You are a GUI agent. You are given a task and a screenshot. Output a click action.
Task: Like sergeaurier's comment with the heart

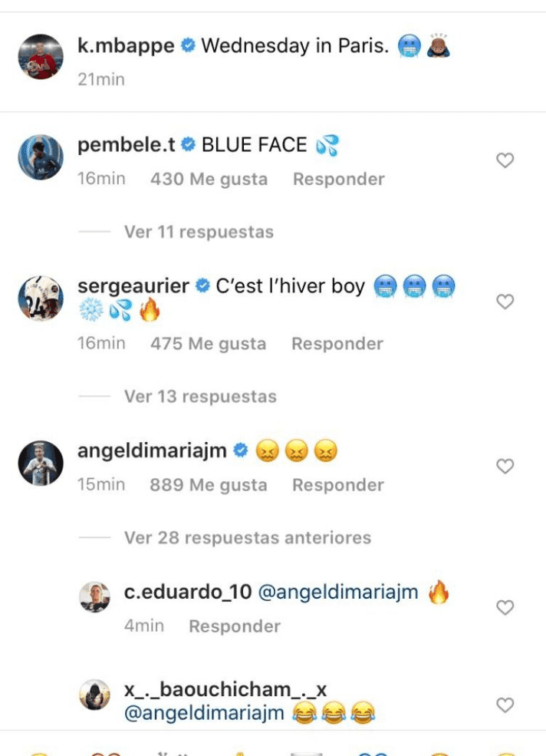click(505, 302)
